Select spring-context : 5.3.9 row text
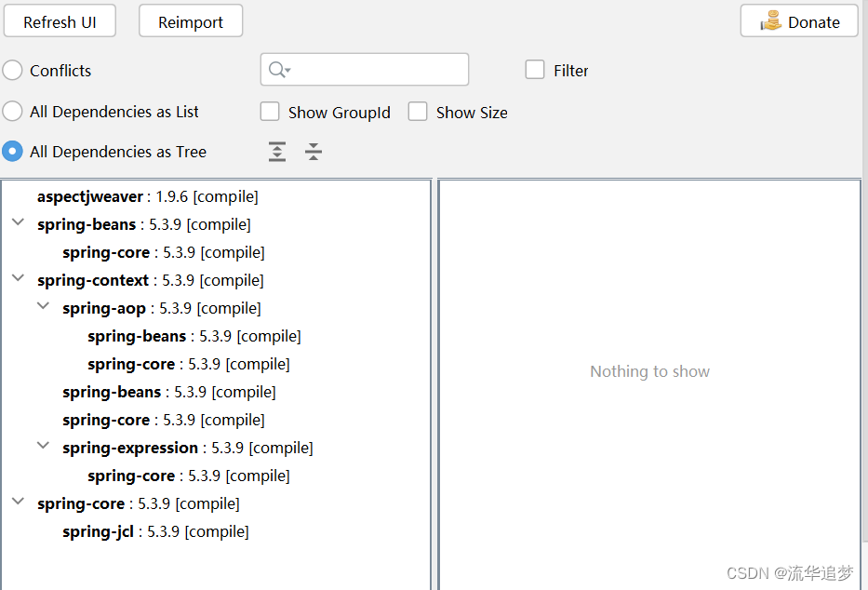Image resolution: width=868 pixels, height=590 pixels. (151, 280)
